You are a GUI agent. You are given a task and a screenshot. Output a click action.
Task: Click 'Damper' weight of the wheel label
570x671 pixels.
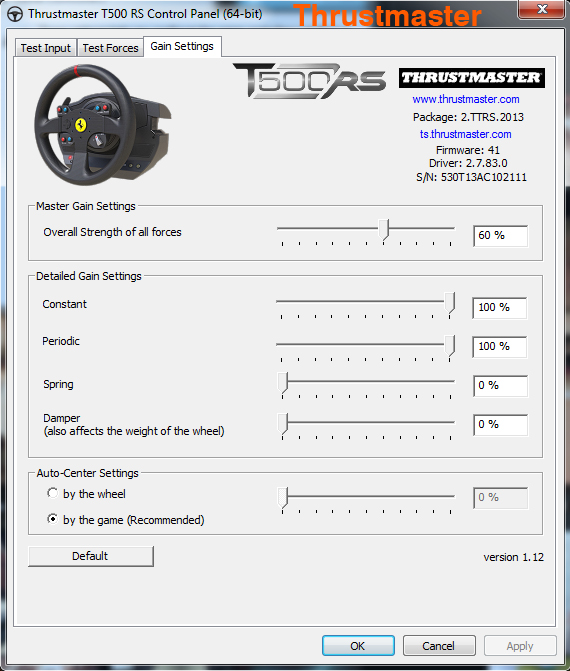(x=134, y=425)
